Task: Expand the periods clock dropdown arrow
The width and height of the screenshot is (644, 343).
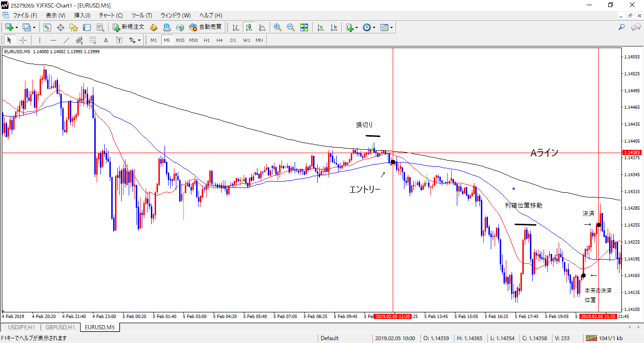Action: (x=374, y=27)
